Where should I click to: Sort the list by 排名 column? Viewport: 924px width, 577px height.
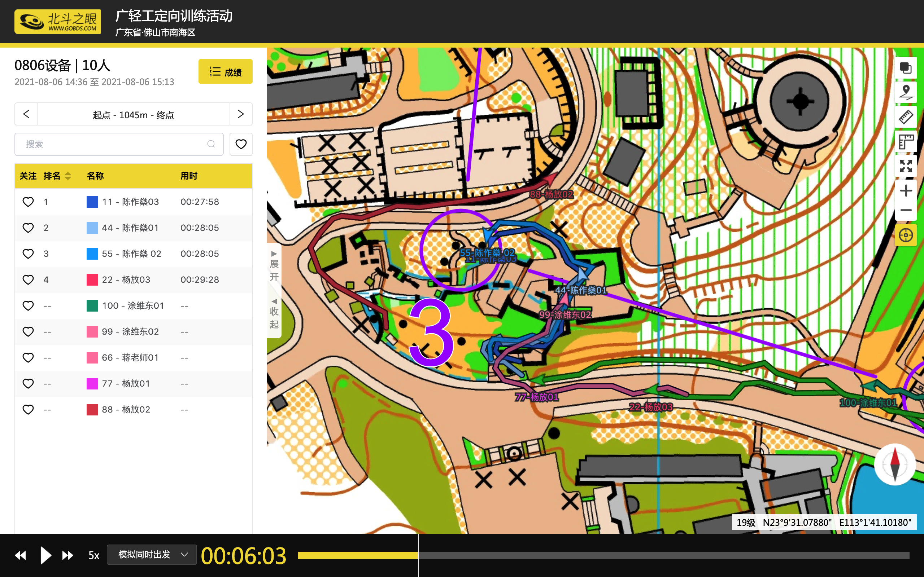pos(57,176)
